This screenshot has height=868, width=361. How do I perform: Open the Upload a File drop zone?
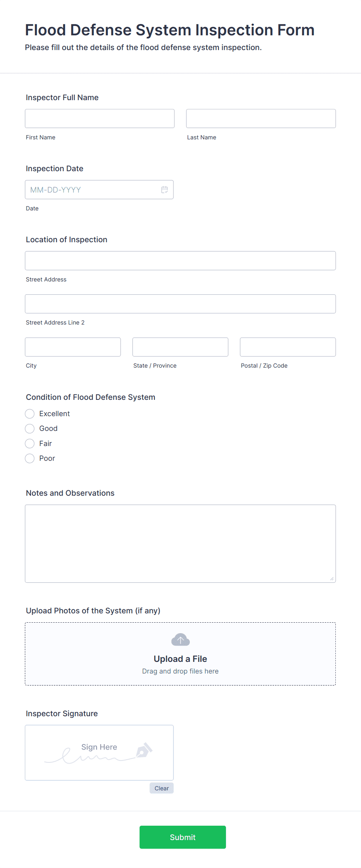[180, 654]
